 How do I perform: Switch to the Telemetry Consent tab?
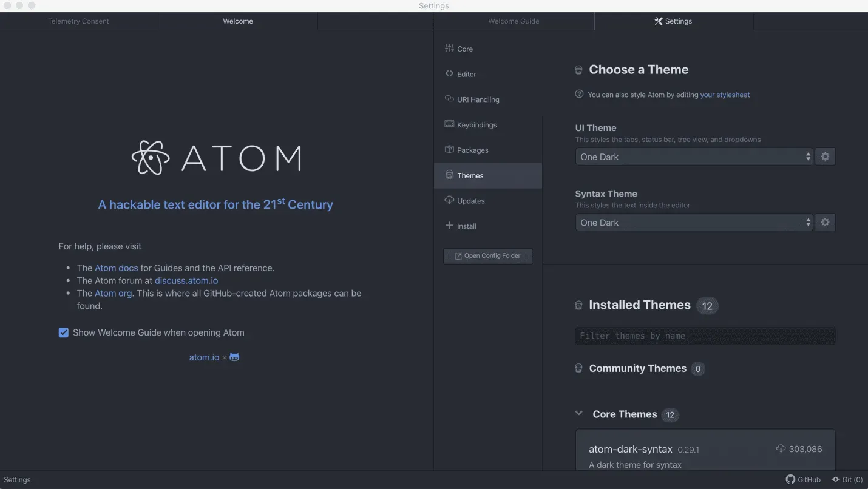click(79, 21)
